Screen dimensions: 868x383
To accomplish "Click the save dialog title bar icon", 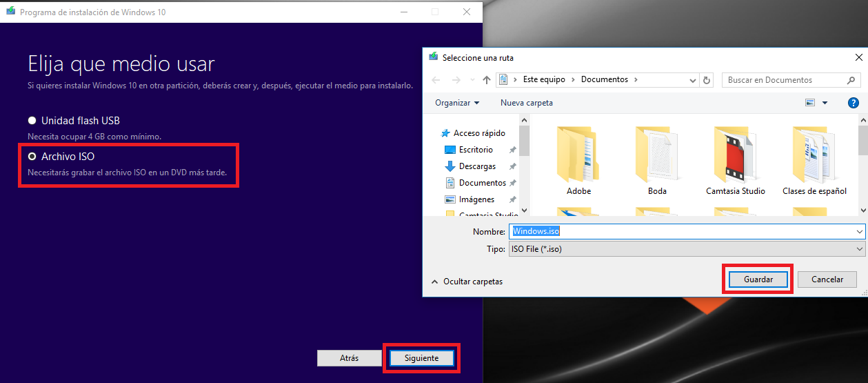I will point(434,57).
